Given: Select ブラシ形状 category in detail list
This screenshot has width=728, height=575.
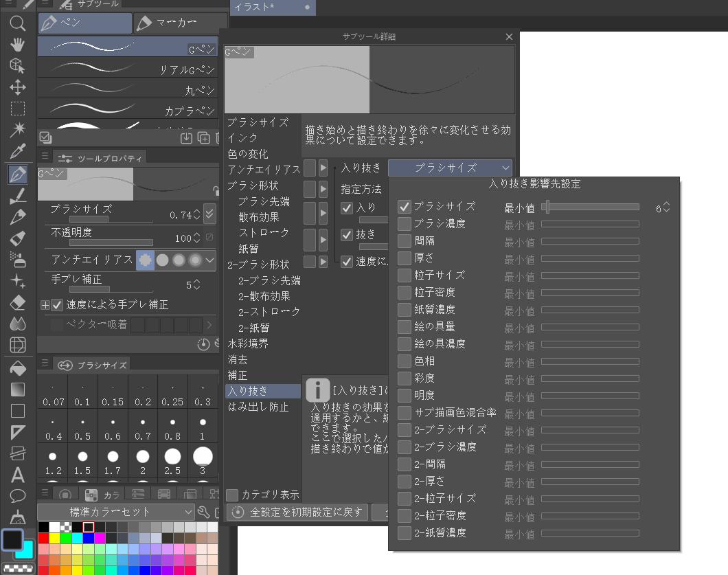Looking at the screenshot, I should tap(253, 185).
